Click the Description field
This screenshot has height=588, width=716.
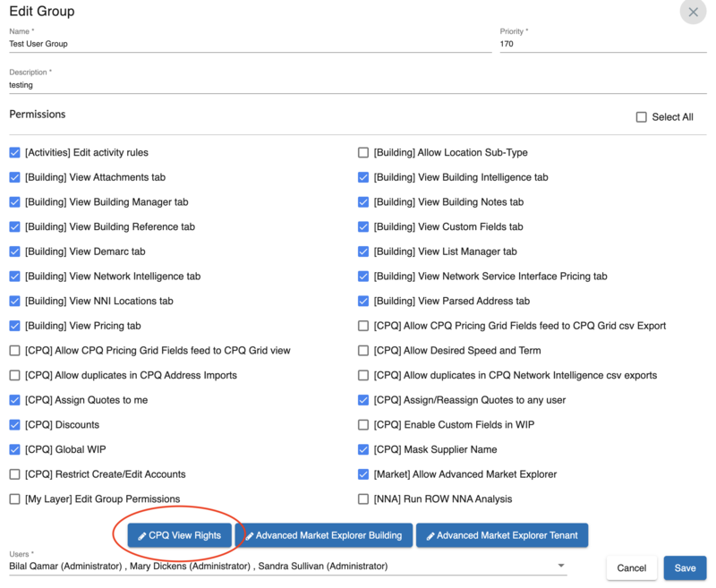358,86
